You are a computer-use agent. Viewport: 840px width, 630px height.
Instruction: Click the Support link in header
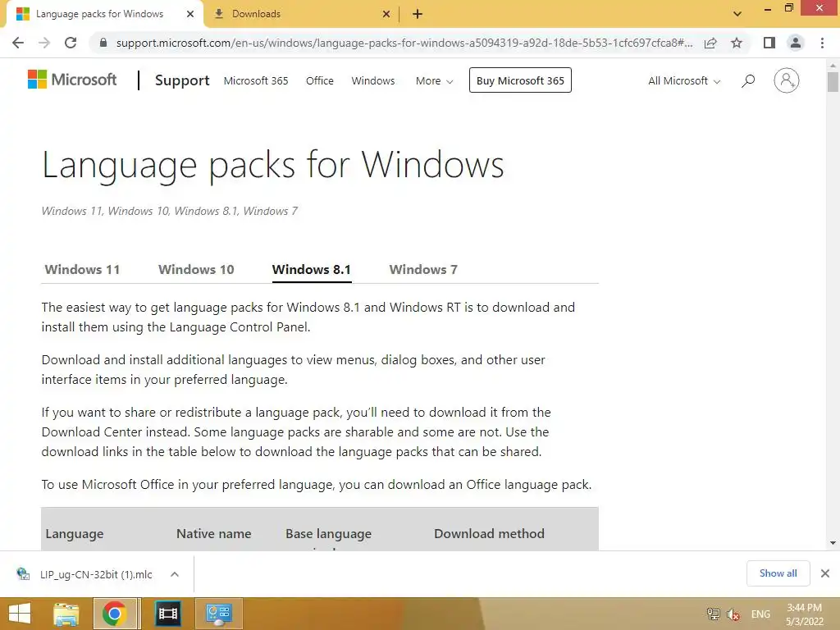tap(182, 80)
